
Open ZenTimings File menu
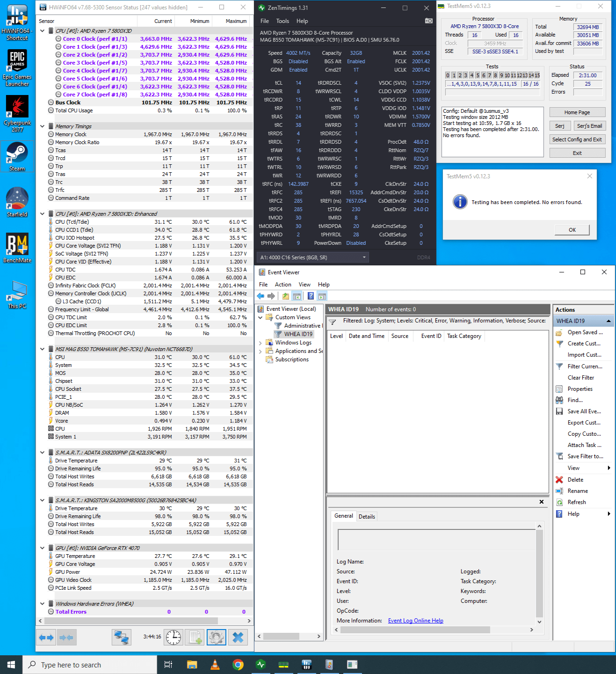264,21
